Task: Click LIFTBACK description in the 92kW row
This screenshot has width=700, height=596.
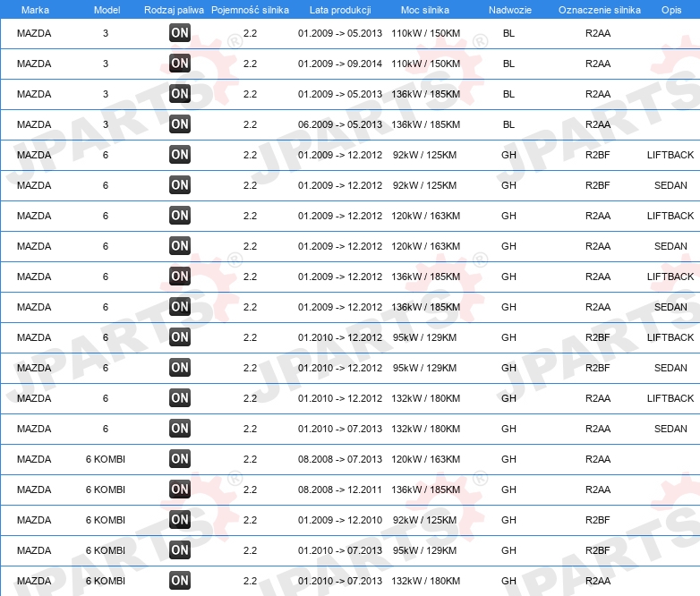Action: (x=670, y=155)
